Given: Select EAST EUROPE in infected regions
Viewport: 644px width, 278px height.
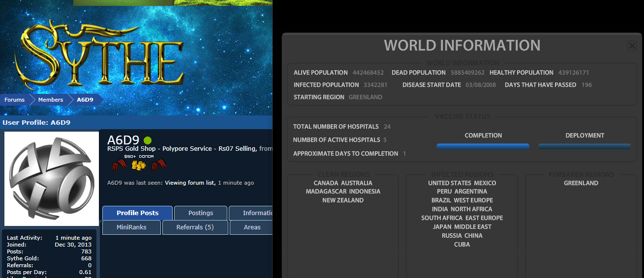Looking at the screenshot, I should click(x=484, y=218).
